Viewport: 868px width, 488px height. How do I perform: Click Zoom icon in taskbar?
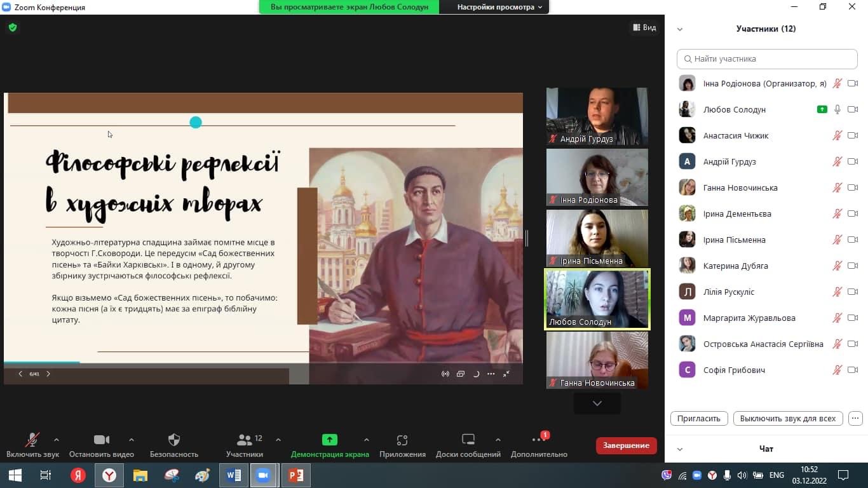[x=264, y=475]
